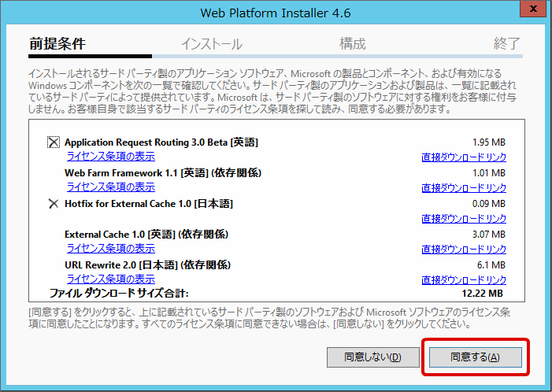The image size is (552, 392).
Task: Click the 12.22 MB total size value
Action: [482, 293]
